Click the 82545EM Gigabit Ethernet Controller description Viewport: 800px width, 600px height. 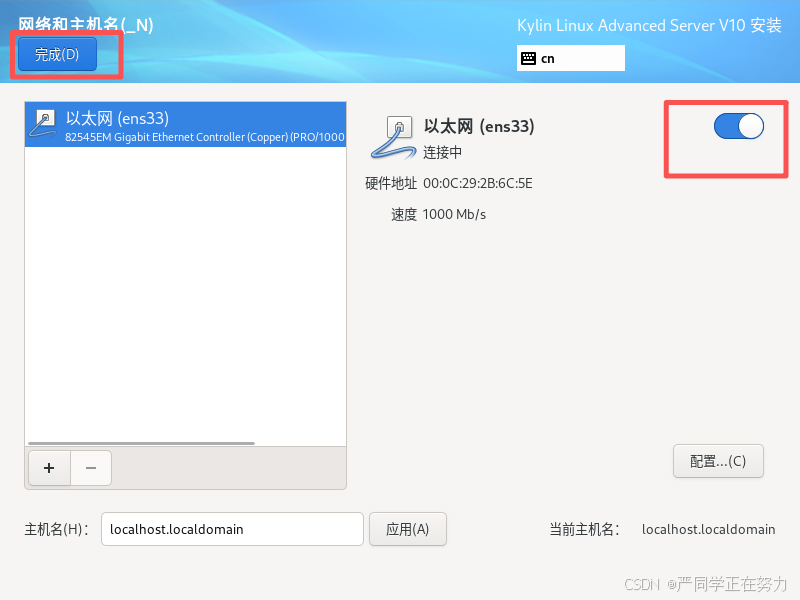[x=205, y=137]
